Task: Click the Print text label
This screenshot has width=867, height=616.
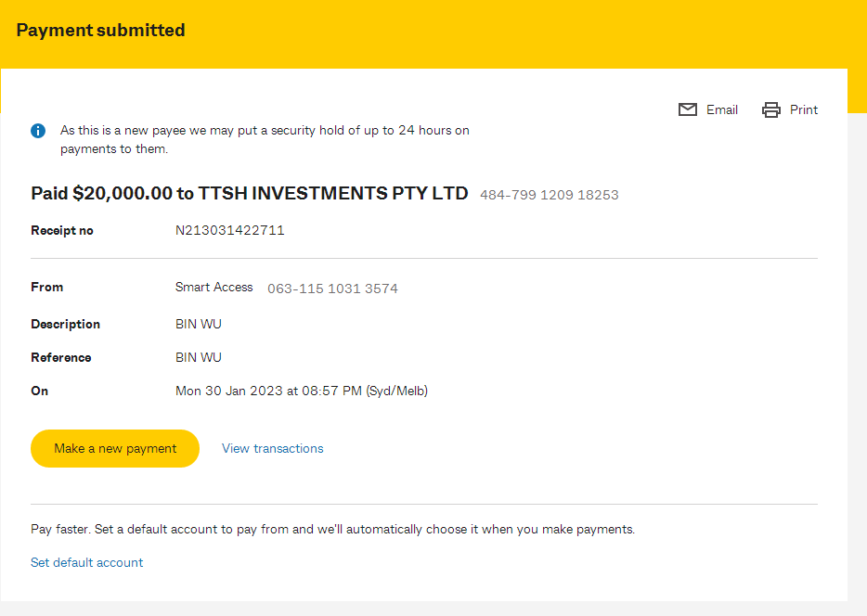Action: (803, 110)
